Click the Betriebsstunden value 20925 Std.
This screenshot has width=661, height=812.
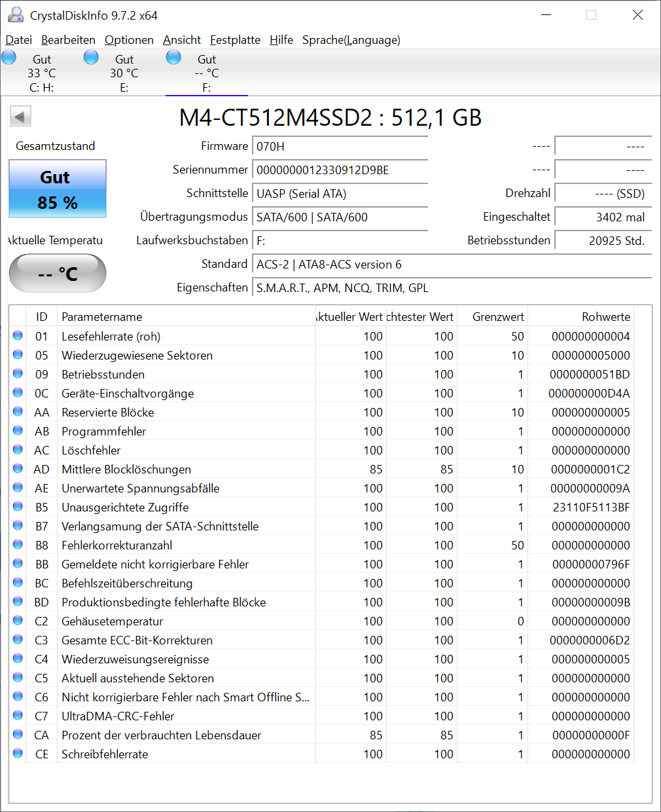tap(603, 240)
